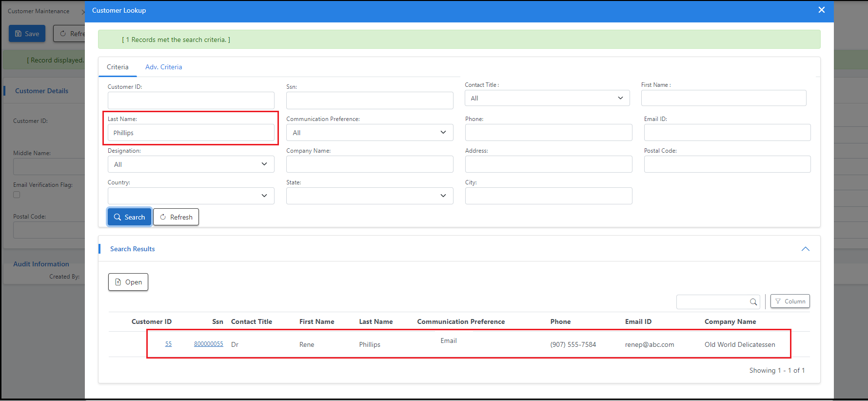Expand the Contact Title dropdown
The image size is (868, 401).
[547, 98]
